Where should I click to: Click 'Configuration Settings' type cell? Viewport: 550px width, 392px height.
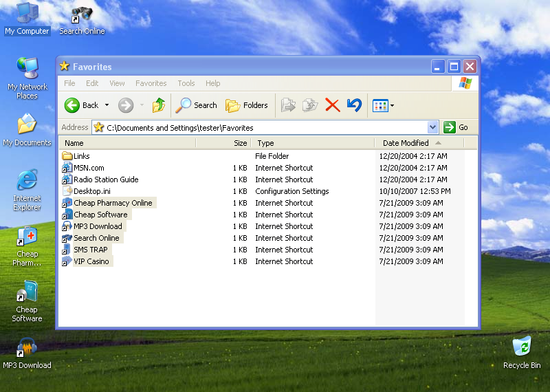pyautogui.click(x=291, y=191)
